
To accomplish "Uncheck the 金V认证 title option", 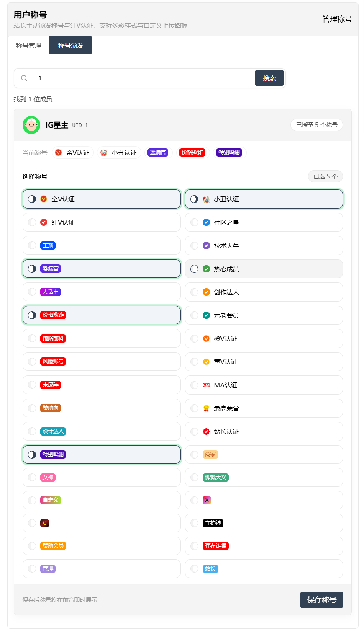I will pos(32,199).
